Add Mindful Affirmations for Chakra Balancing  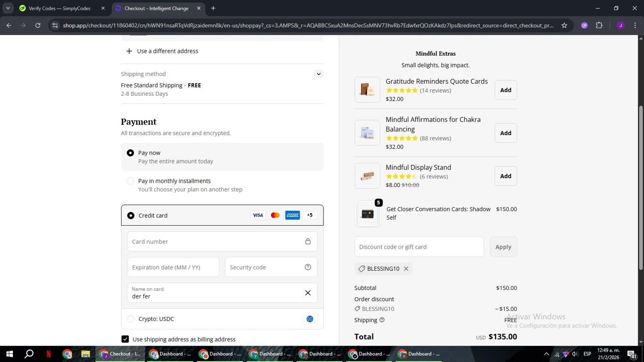coord(506,133)
